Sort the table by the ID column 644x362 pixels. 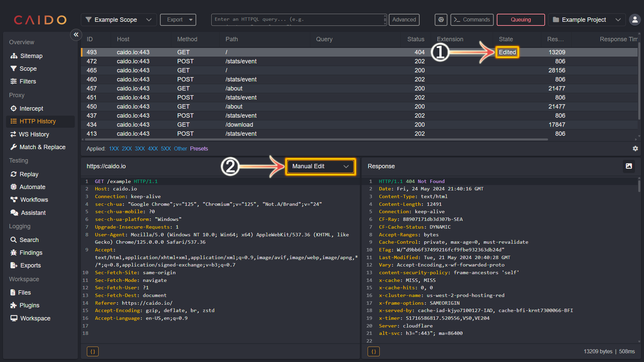(90, 39)
